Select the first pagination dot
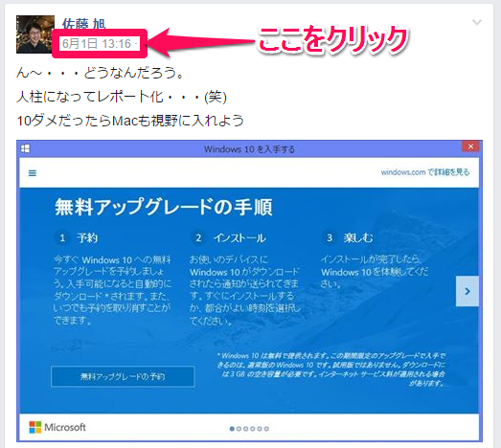Image resolution: width=501 pixels, height=448 pixels. [232, 429]
